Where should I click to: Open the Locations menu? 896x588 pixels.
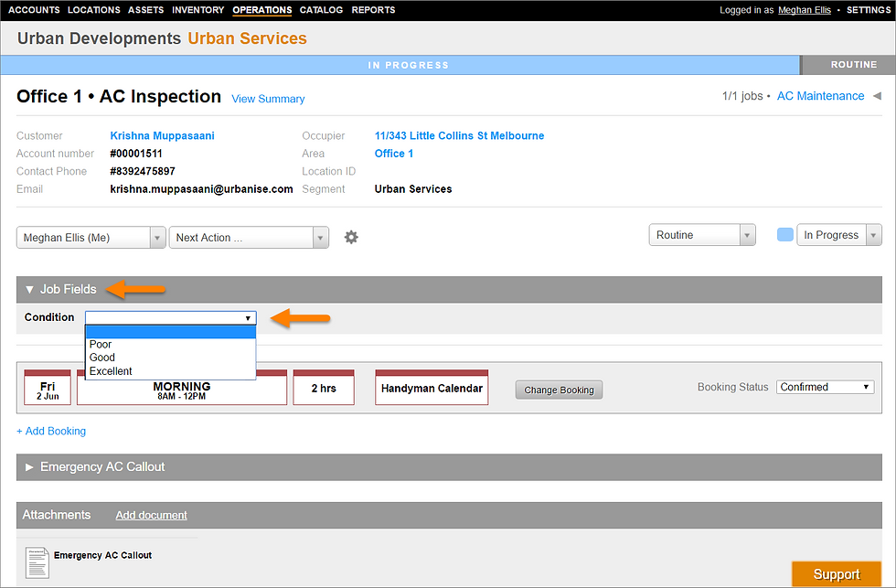93,10
